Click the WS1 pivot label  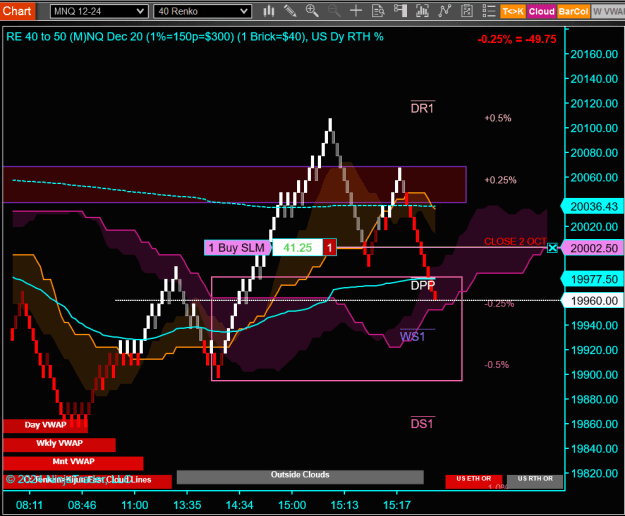pos(413,337)
